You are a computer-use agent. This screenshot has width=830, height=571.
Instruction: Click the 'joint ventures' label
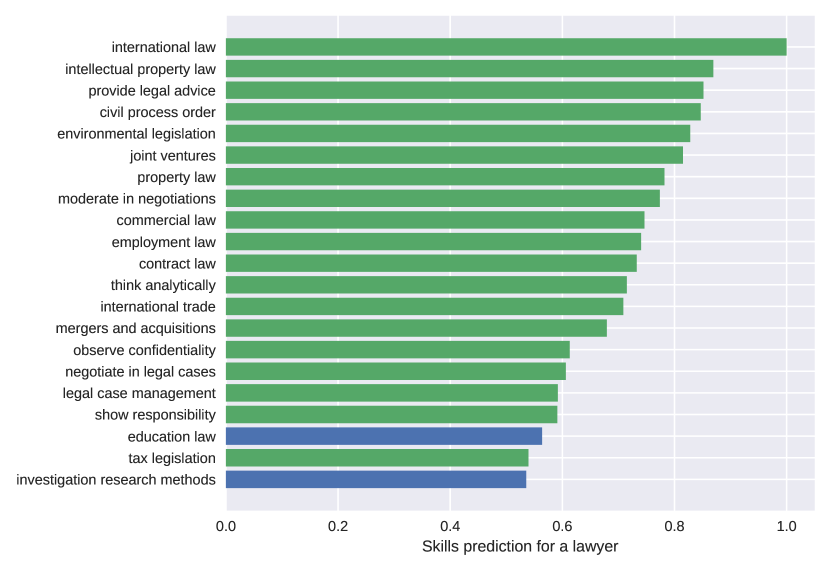(173, 156)
